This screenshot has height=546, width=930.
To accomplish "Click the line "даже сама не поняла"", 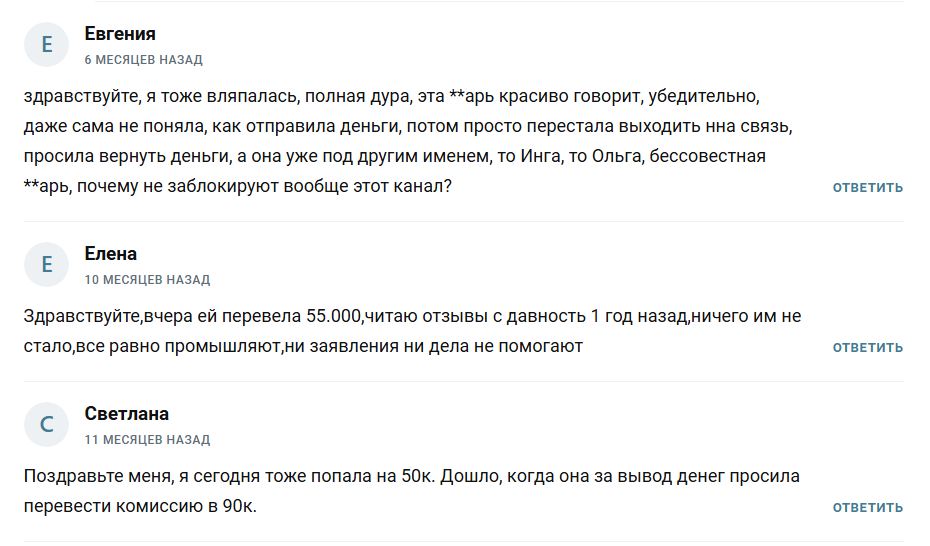I will click(x=407, y=127).
